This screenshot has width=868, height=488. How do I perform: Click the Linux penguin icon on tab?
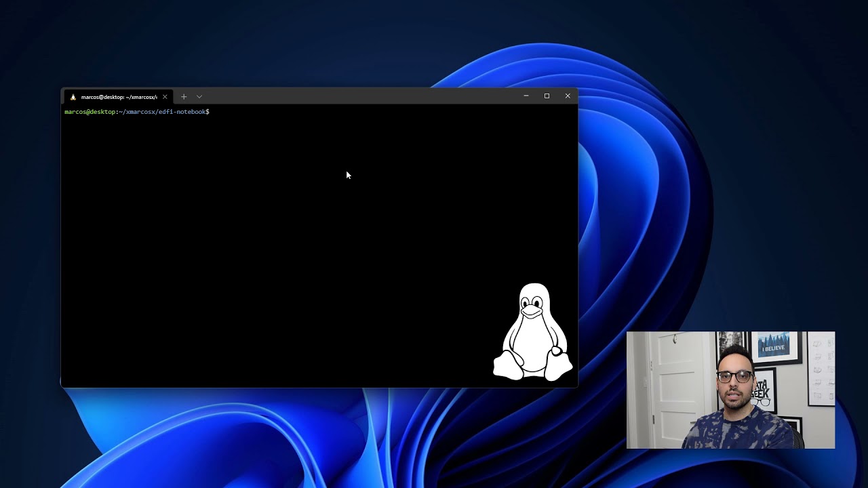[x=73, y=97]
